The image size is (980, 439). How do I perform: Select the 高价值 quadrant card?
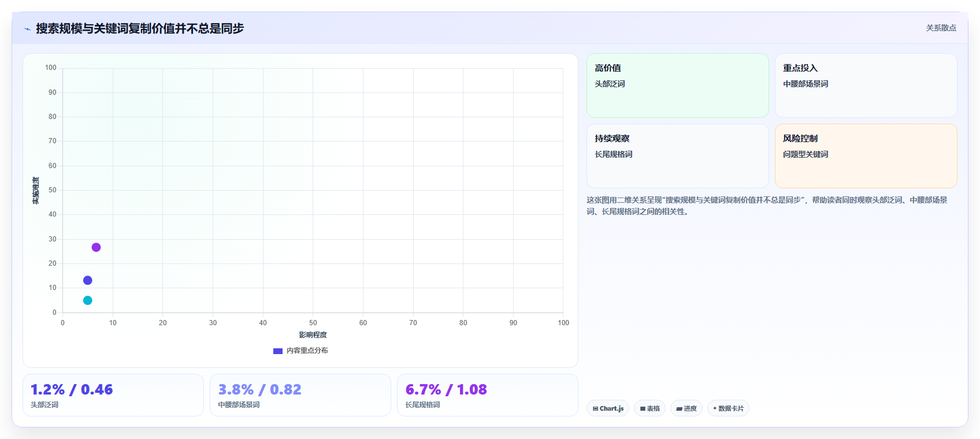pyautogui.click(x=678, y=85)
